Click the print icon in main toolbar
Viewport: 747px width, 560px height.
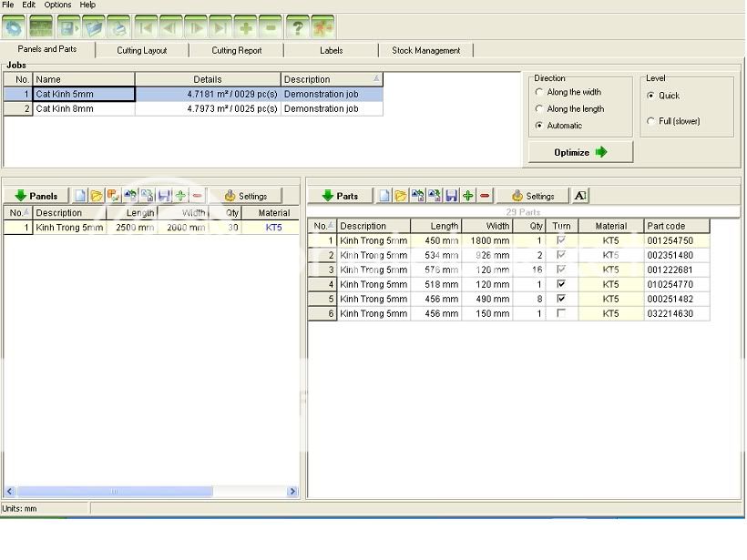click(118, 27)
